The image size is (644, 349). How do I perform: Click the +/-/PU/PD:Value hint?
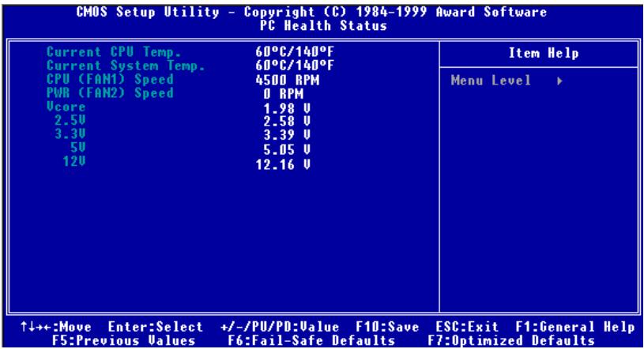pyautogui.click(x=280, y=327)
